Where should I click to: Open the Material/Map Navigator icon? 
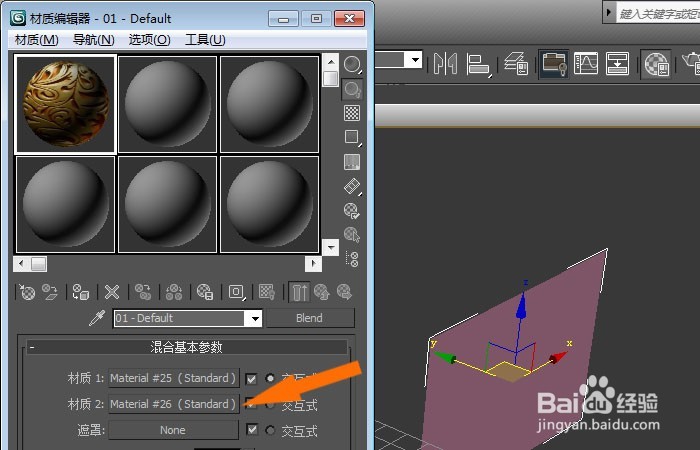tap(352, 259)
